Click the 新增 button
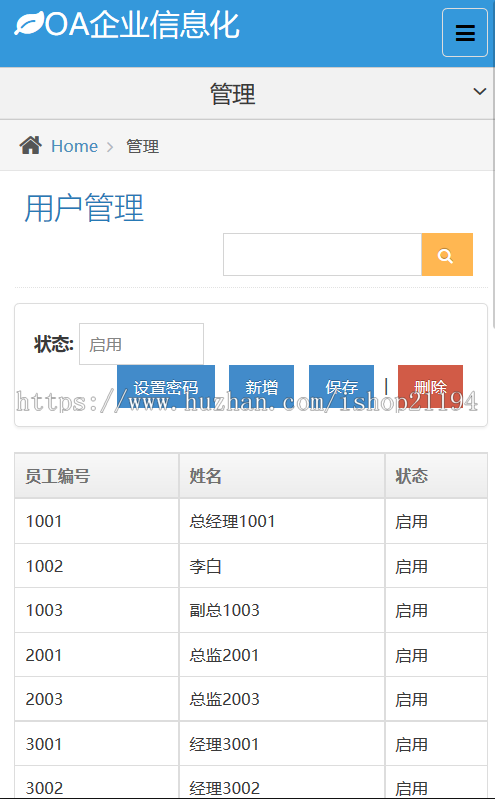 [262, 386]
